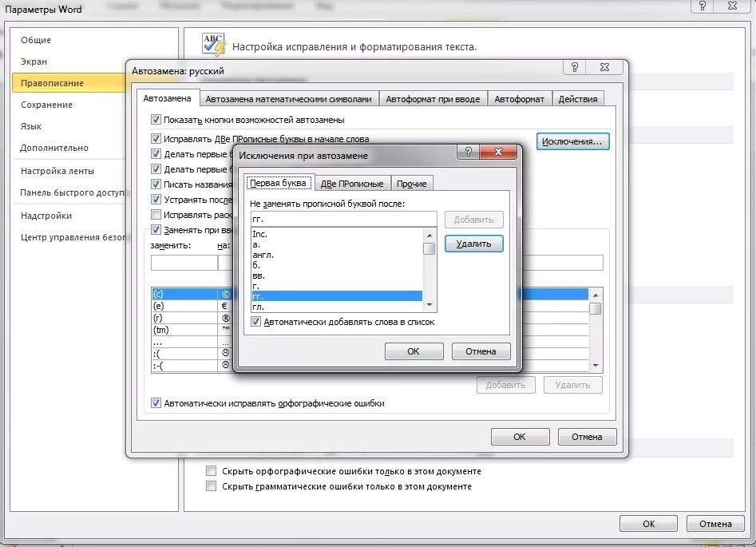Select Надстройки category in sidebar

click(46, 216)
